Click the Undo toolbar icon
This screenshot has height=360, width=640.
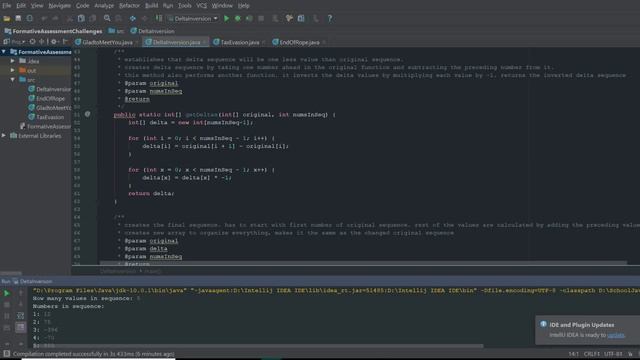[44, 18]
